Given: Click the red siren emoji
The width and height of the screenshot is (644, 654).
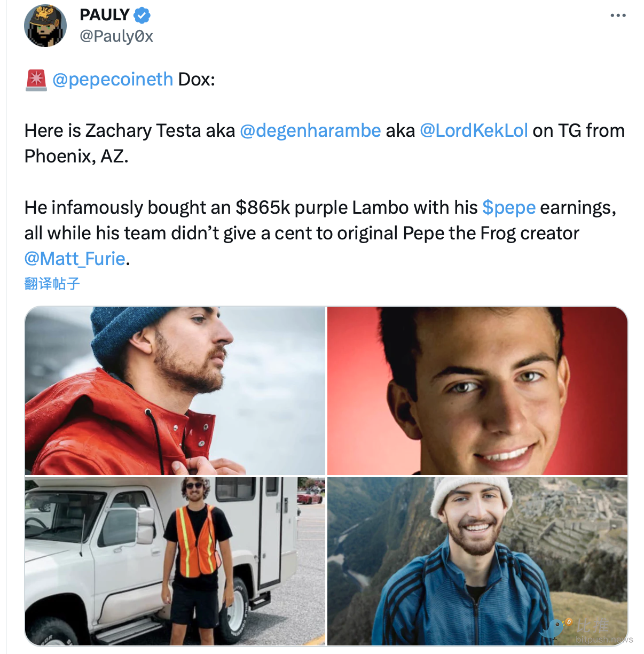Looking at the screenshot, I should coord(36,80).
